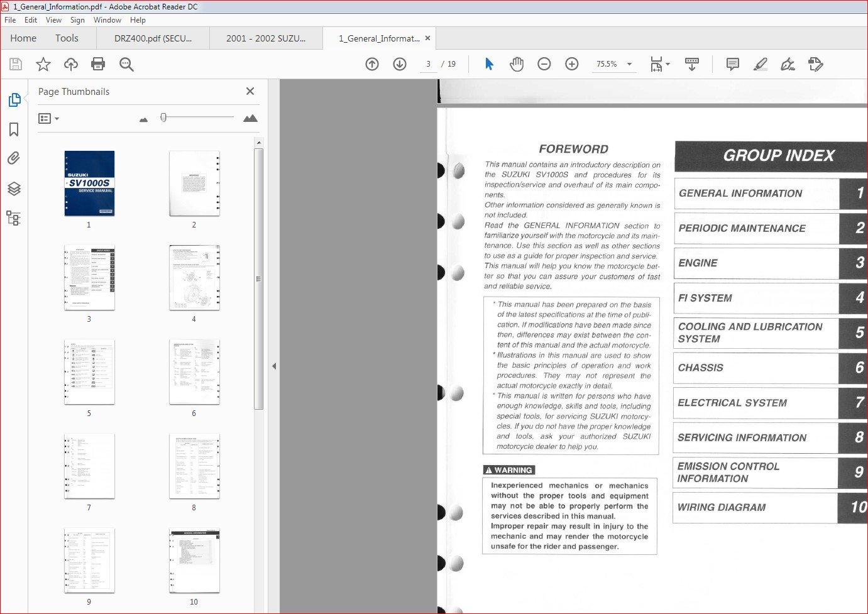Open the Find text magnifier tool
Image resolution: width=868 pixels, height=614 pixels.
coord(126,64)
